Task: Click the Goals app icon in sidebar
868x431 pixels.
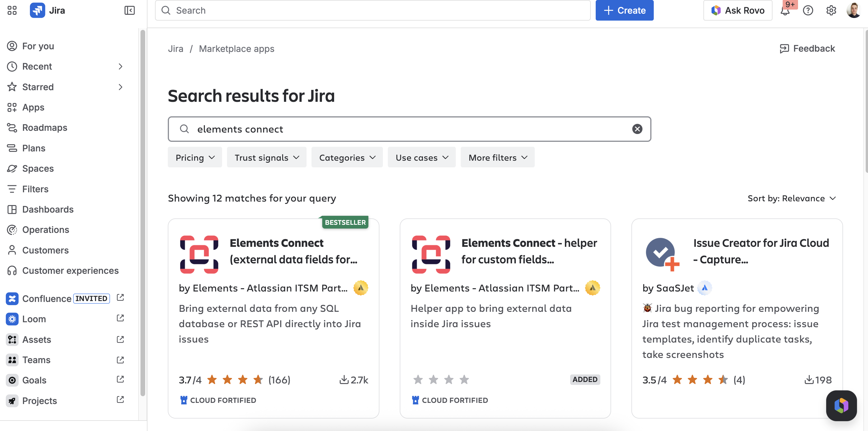Action: click(12, 380)
